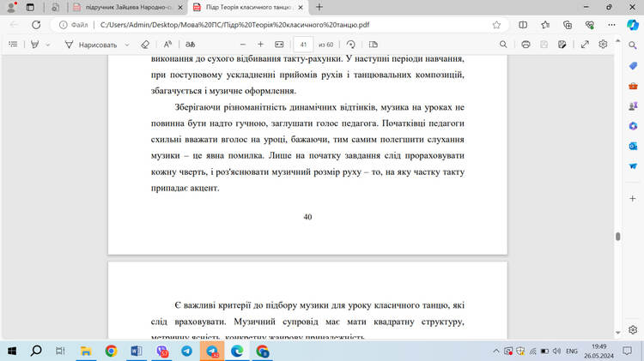This screenshot has height=361, width=644.
Task: Expand the Нарисовать draw options dropdown
Action: [127, 45]
